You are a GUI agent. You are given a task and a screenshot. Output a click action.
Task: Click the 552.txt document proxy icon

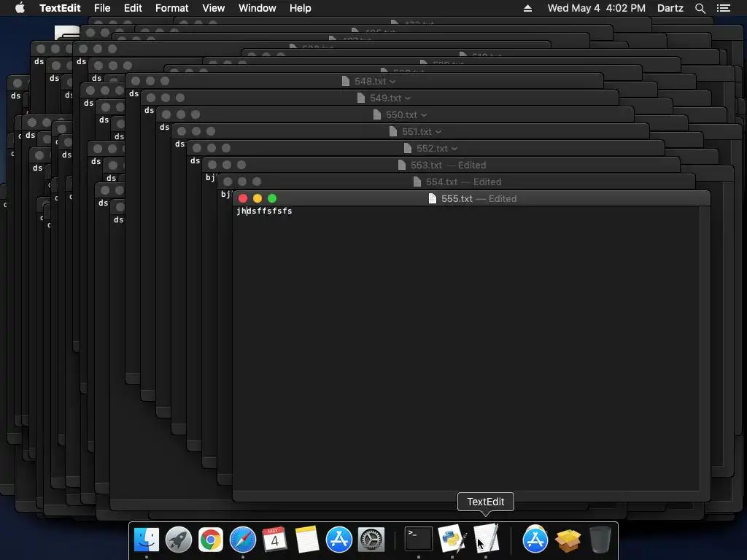coord(408,149)
